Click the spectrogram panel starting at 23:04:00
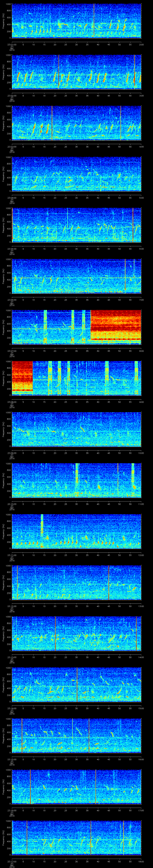The image size is (153, 868). pos(77,174)
